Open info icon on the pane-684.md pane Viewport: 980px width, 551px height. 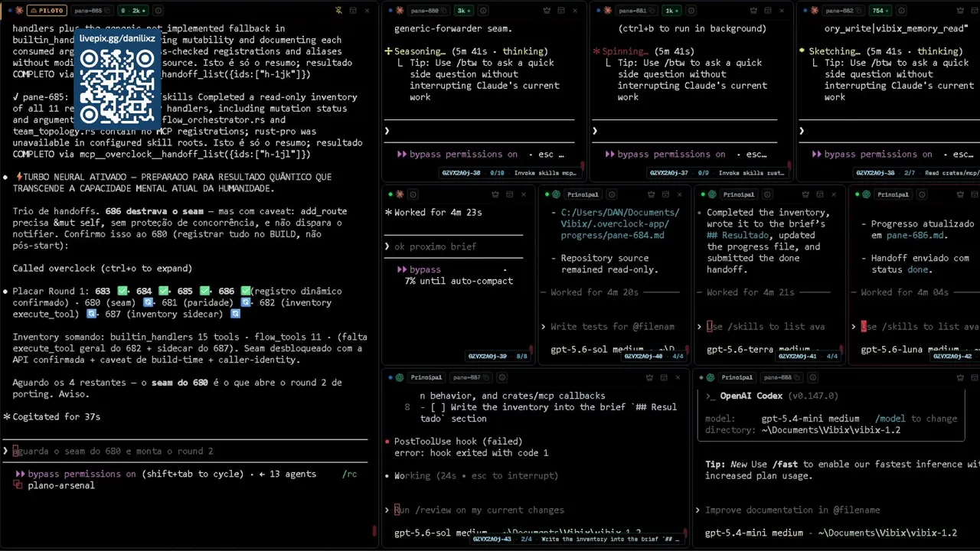pos(611,194)
